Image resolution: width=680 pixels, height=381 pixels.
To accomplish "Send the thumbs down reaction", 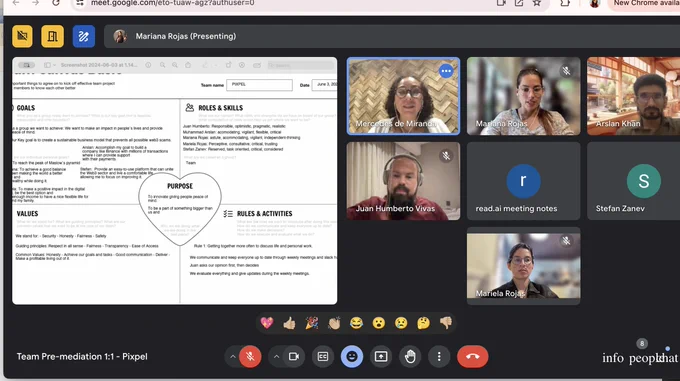I will (446, 323).
